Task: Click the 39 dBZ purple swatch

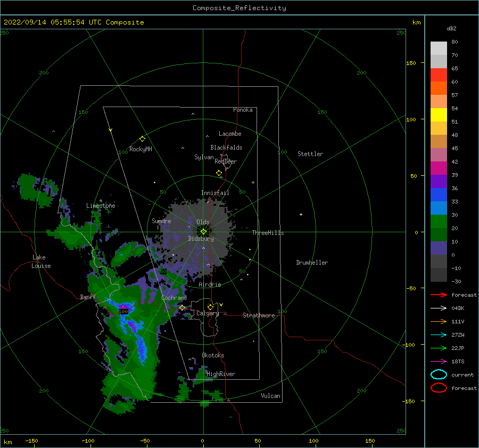Action: pyautogui.click(x=439, y=181)
